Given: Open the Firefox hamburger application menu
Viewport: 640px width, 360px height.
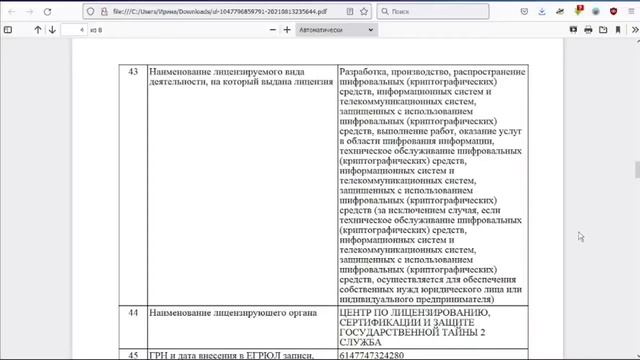Looking at the screenshot, I should click(x=631, y=12).
